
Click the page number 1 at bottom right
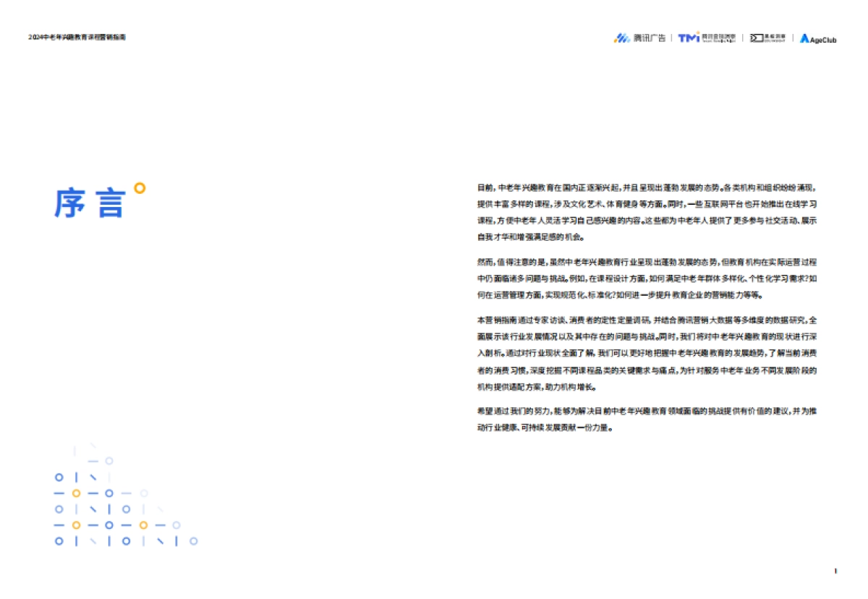(836, 571)
